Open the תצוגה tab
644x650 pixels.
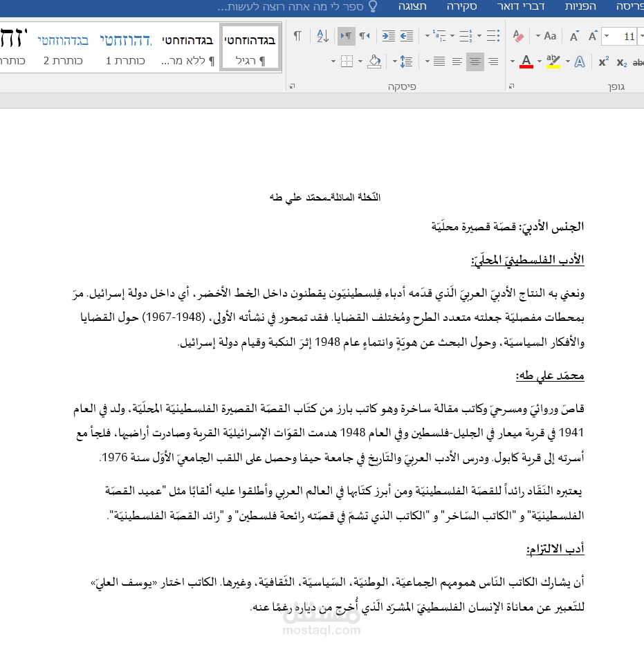point(412,6)
